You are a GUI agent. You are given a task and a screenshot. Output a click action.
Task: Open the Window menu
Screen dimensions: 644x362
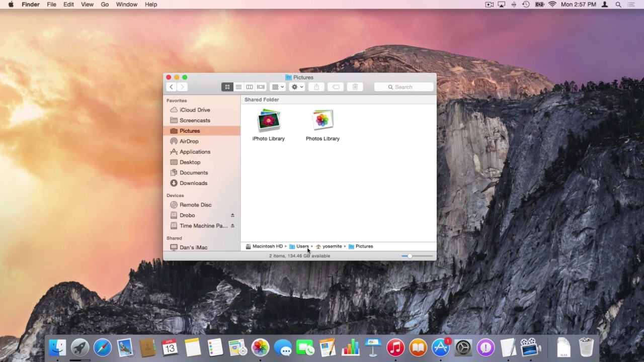click(x=127, y=5)
